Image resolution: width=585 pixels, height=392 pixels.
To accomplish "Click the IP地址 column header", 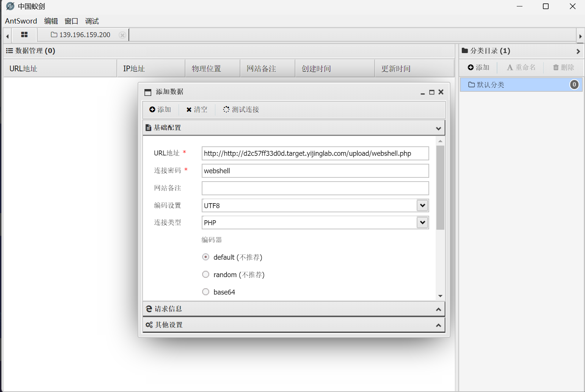I will pyautogui.click(x=151, y=69).
